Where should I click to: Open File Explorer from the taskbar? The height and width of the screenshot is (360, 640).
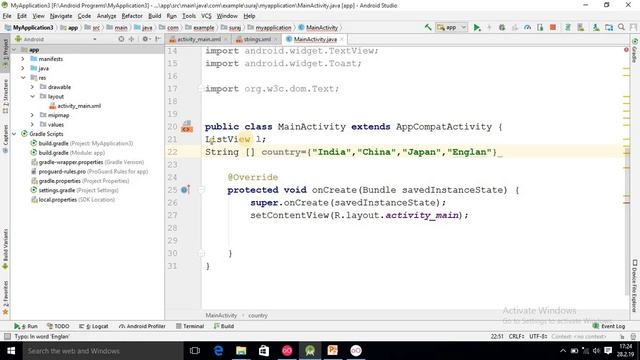pyautogui.click(x=241, y=351)
